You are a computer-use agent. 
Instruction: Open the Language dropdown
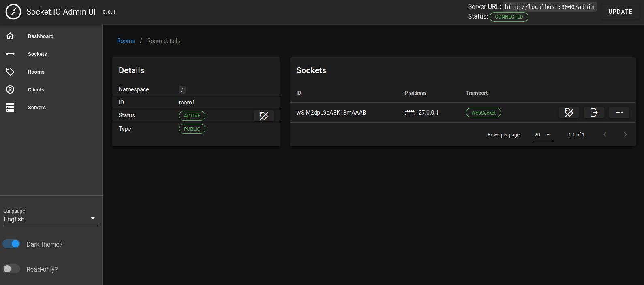pyautogui.click(x=50, y=219)
